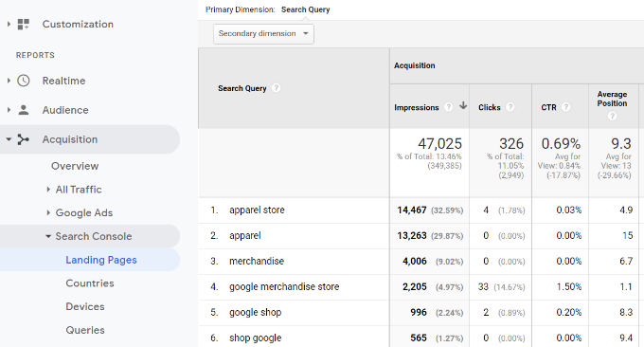The height and width of the screenshot is (347, 644).
Task: Select the Search Query primary dimension
Action: (305, 9)
